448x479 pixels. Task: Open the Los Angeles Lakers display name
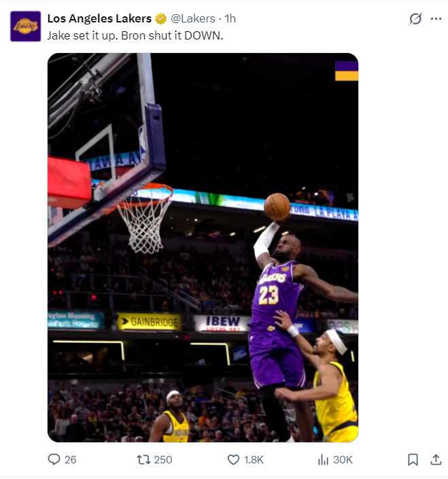pyautogui.click(x=99, y=18)
